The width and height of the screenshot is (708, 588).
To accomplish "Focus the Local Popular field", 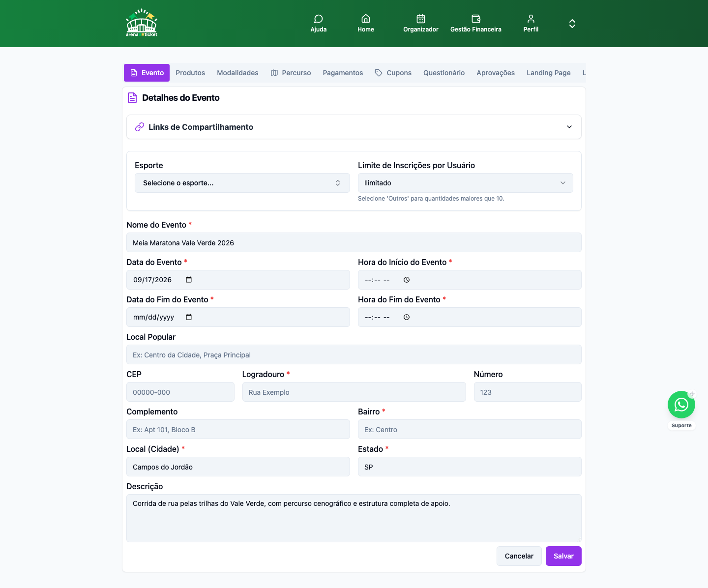I will [354, 354].
